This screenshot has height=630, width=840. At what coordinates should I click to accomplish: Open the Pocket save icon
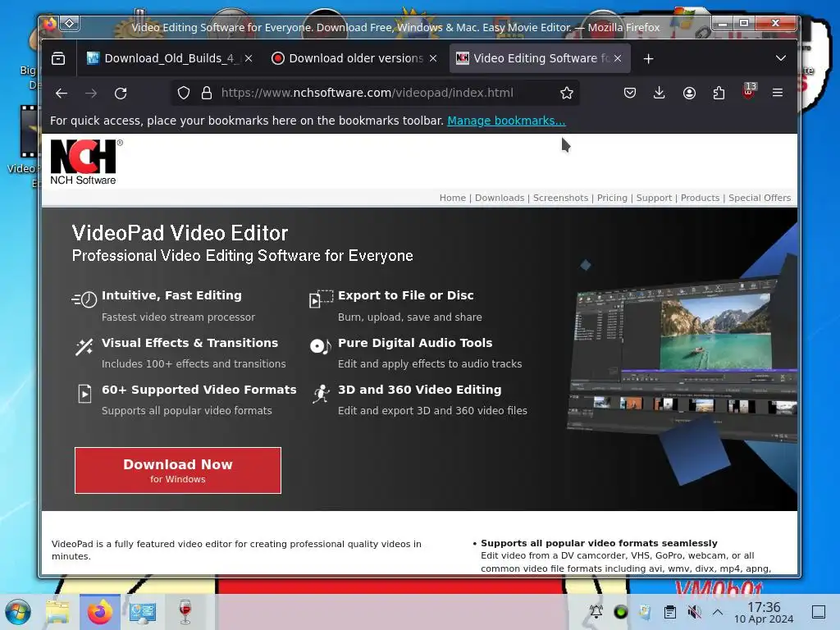pyautogui.click(x=629, y=94)
